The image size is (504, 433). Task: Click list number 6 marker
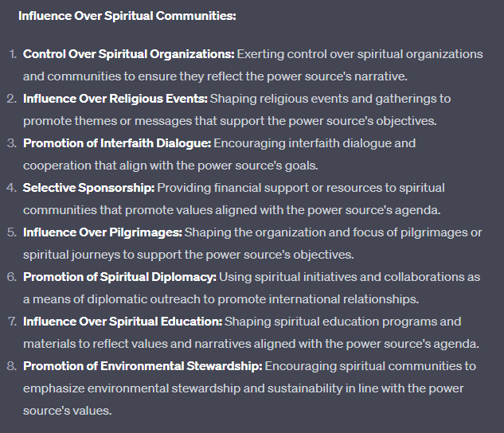(12, 277)
